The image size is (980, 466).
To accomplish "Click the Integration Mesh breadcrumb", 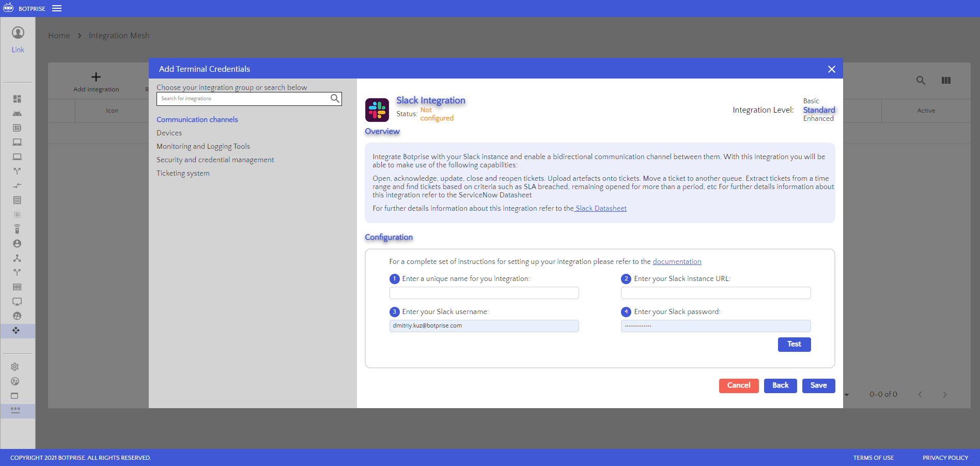I will (x=119, y=36).
